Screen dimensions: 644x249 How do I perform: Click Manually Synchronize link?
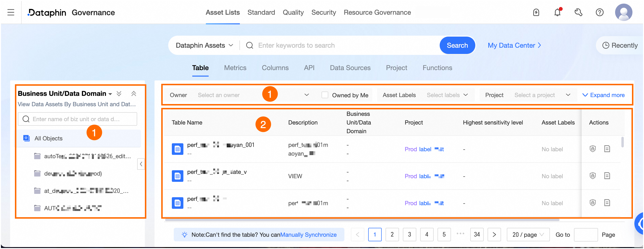308,235
